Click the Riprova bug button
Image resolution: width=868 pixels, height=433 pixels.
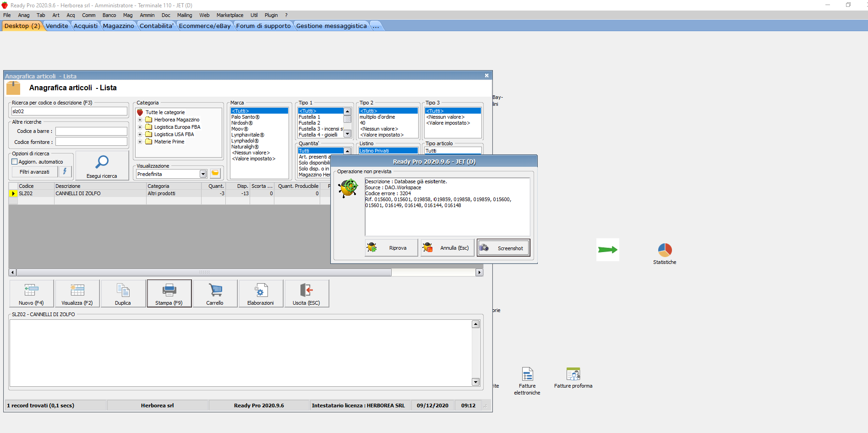[392, 248]
